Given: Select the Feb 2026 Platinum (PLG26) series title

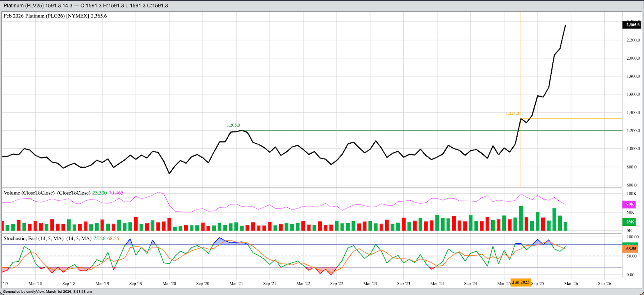Looking at the screenshot, I should [55, 16].
